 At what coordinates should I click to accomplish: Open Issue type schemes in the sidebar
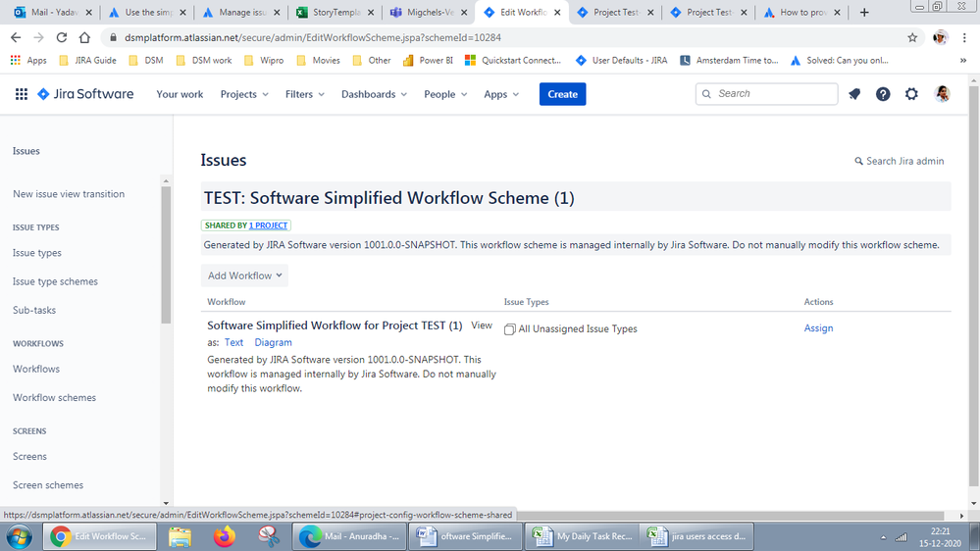(x=55, y=281)
